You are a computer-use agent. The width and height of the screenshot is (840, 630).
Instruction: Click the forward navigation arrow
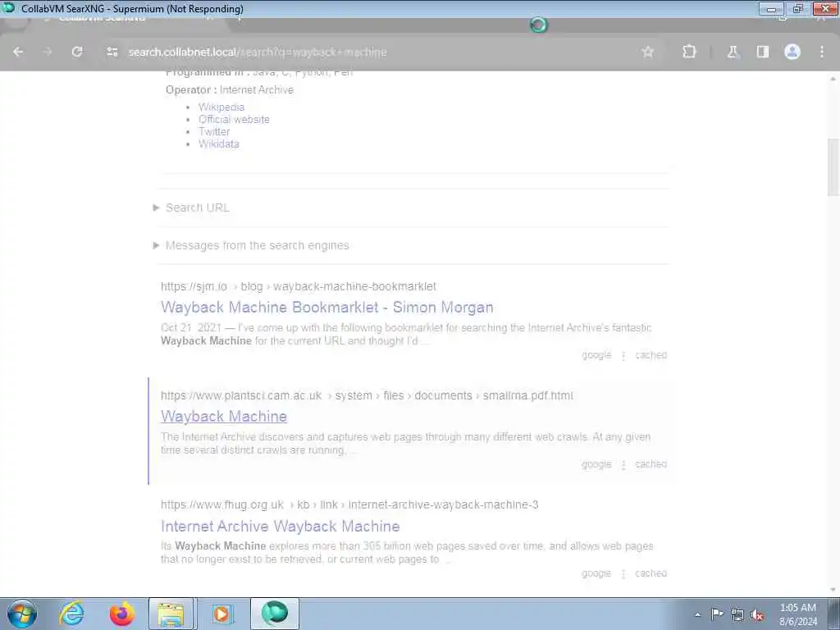coord(48,52)
